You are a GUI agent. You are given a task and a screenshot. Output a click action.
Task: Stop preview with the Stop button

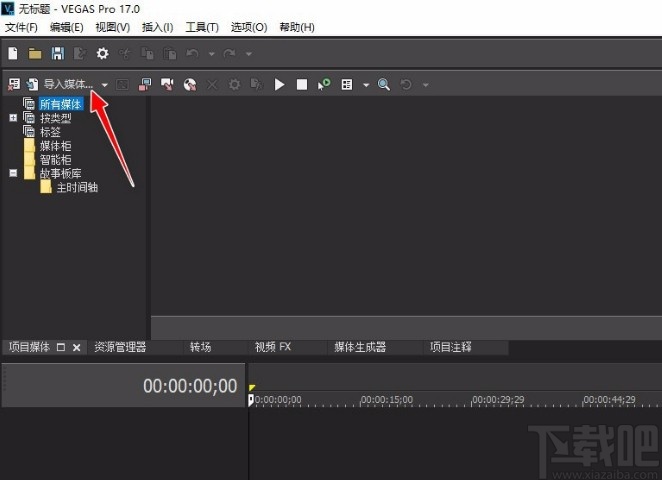tap(302, 84)
